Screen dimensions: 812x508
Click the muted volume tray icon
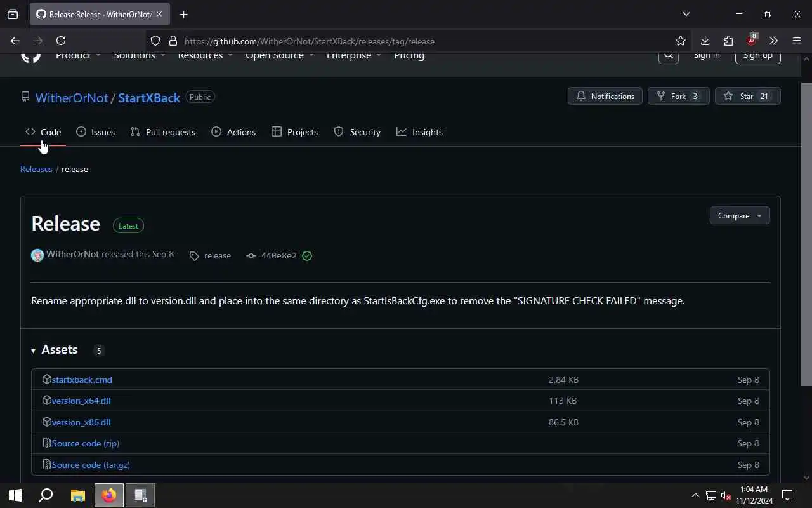click(727, 495)
